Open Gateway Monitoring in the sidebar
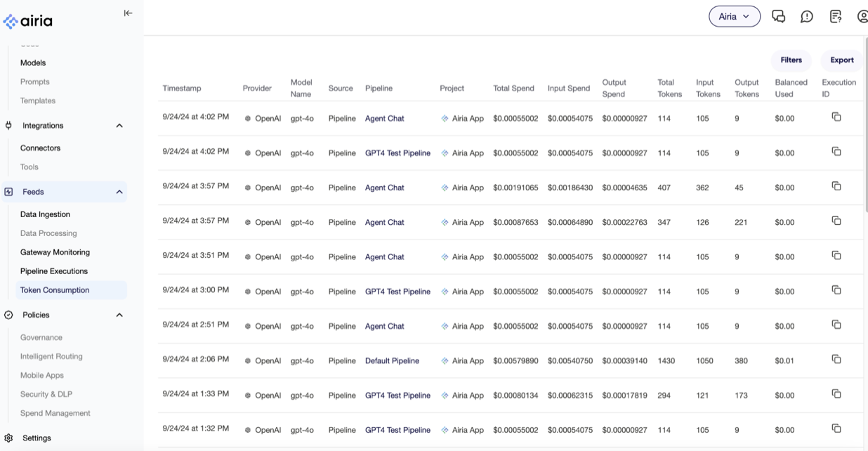 click(55, 252)
